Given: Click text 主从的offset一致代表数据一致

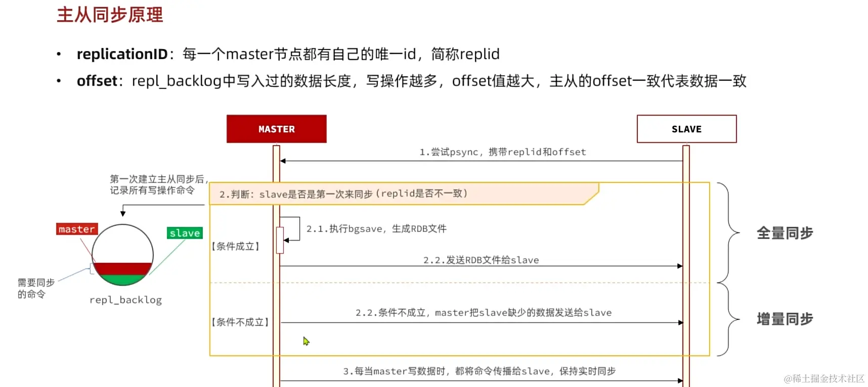Looking at the screenshot, I should (x=648, y=81).
